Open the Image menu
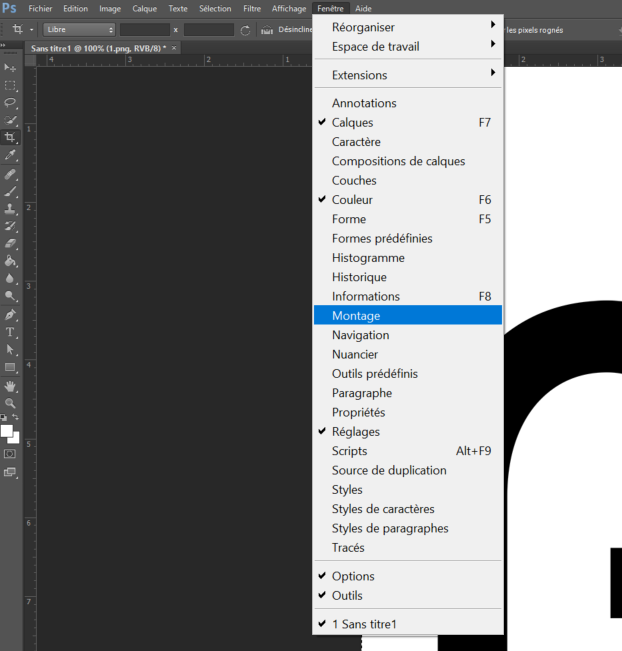This screenshot has height=651, width=622. pyautogui.click(x=110, y=8)
